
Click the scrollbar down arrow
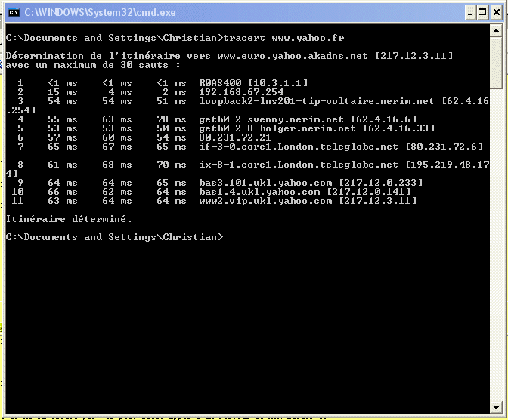point(496,408)
